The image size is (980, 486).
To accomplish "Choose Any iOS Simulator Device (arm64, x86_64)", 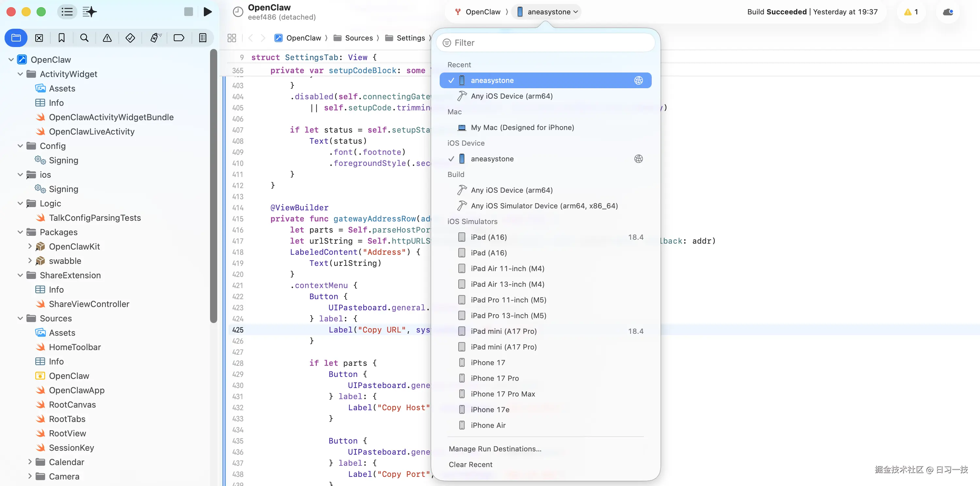I will 545,206.
